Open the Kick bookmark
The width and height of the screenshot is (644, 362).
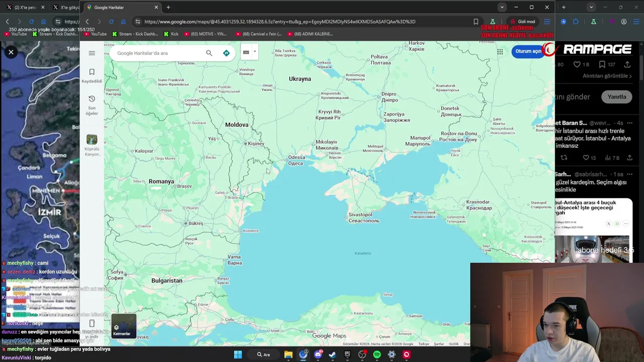pos(171,34)
